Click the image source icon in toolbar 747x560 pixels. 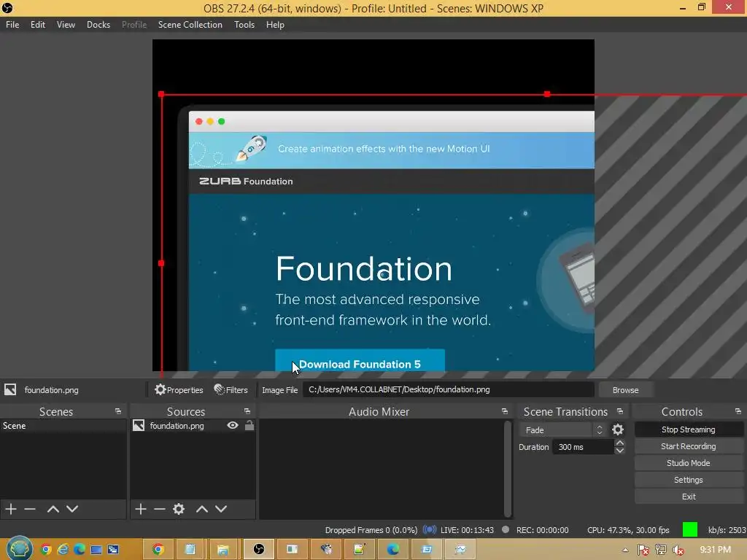(10, 389)
